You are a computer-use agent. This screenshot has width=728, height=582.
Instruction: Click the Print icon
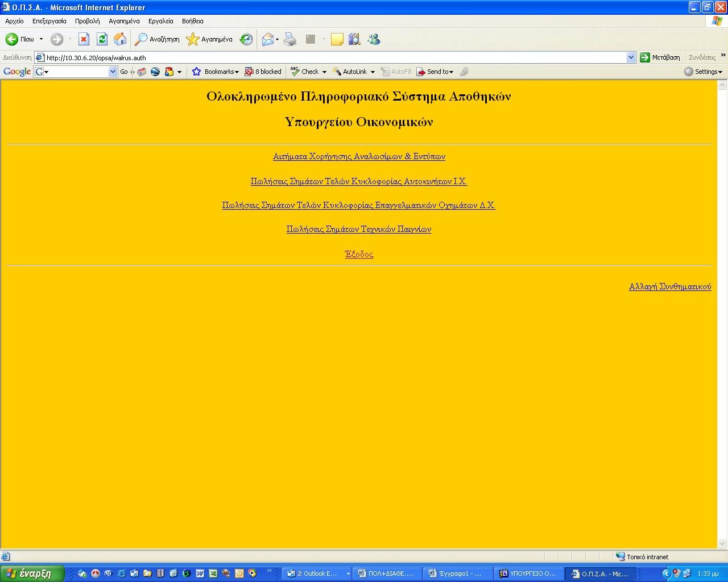coord(290,39)
